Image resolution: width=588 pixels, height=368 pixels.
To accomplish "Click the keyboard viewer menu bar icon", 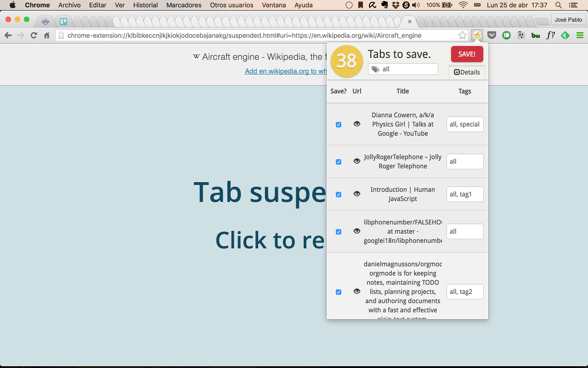I will 477,5.
